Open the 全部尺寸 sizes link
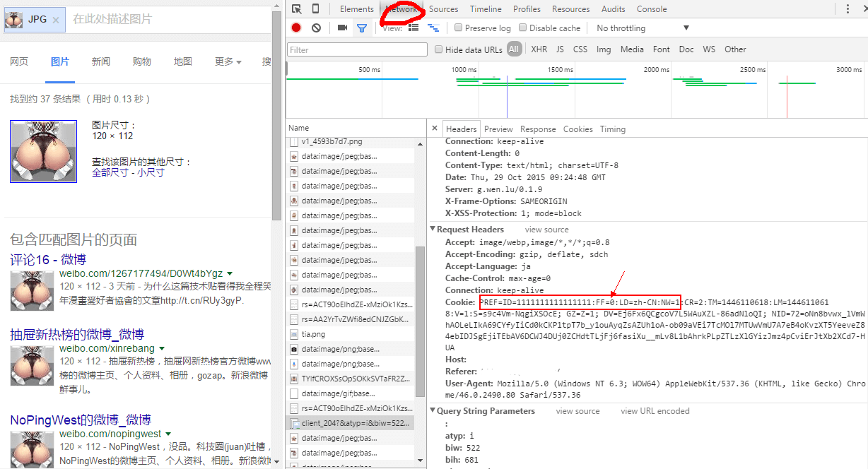Screen dimensions: 868x469 pyautogui.click(x=110, y=172)
